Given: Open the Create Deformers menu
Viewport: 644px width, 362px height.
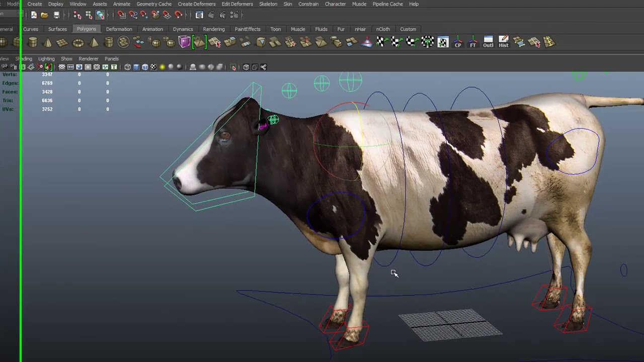Looking at the screenshot, I should coord(197,4).
